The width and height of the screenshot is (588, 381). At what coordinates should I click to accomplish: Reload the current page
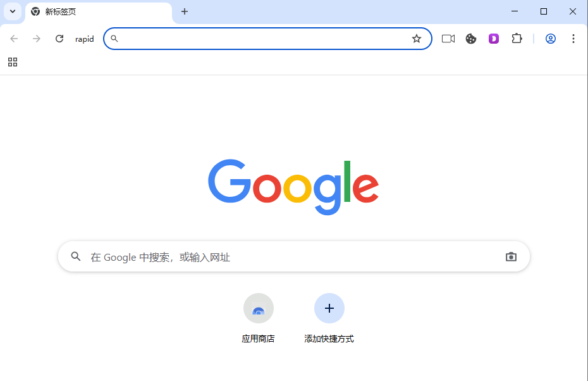(59, 39)
